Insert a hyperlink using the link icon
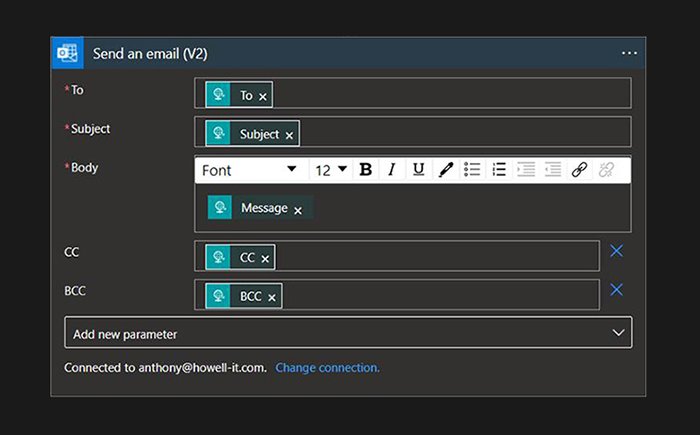Viewport: 700px width, 435px height. tap(579, 170)
